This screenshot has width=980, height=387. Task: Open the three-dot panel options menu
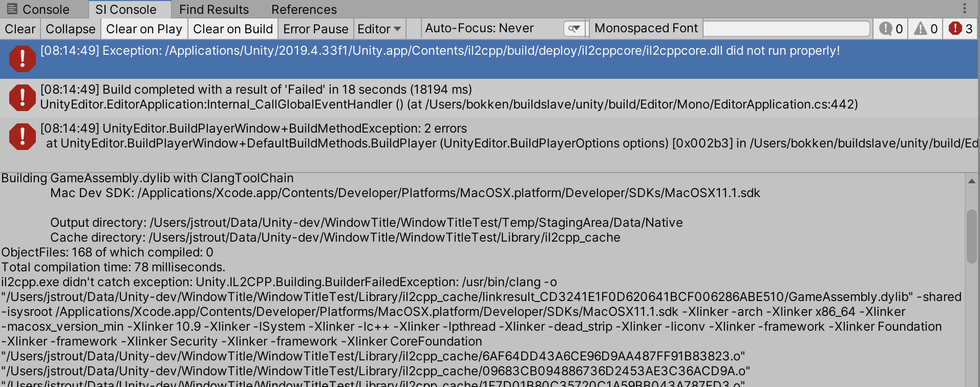tap(964, 9)
